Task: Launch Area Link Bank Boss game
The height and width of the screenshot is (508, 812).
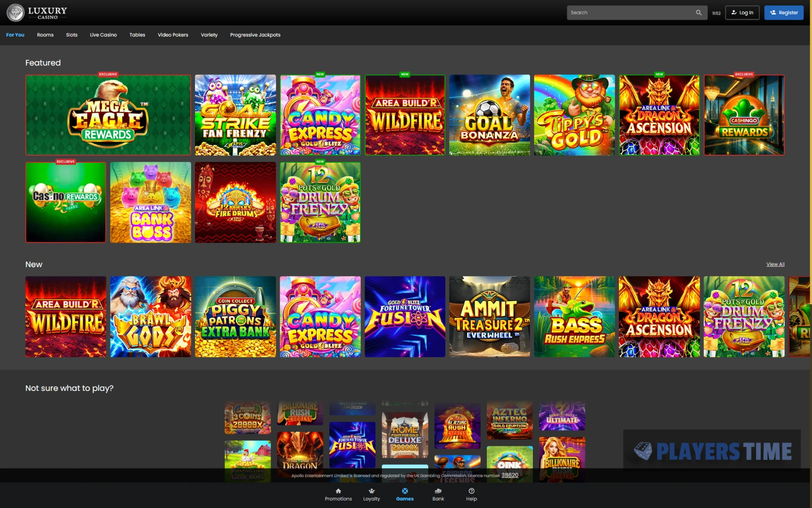Action: tap(151, 202)
